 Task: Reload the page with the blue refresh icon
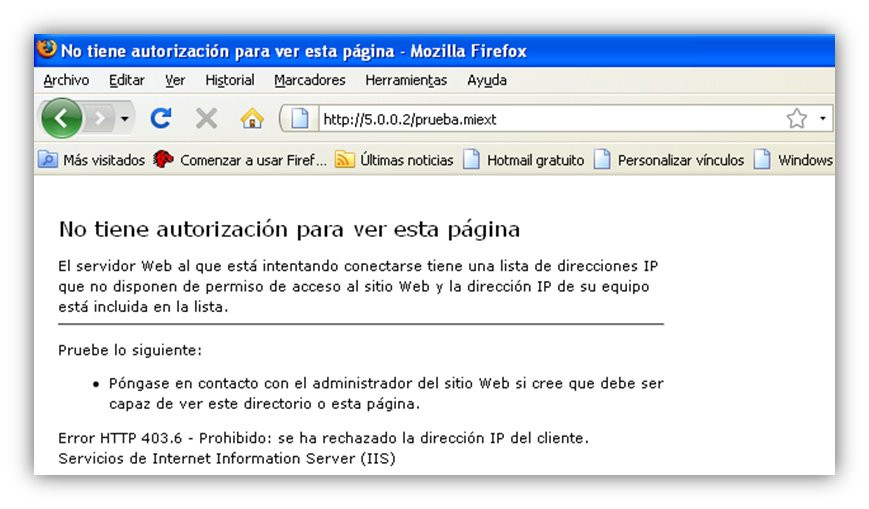(x=161, y=118)
